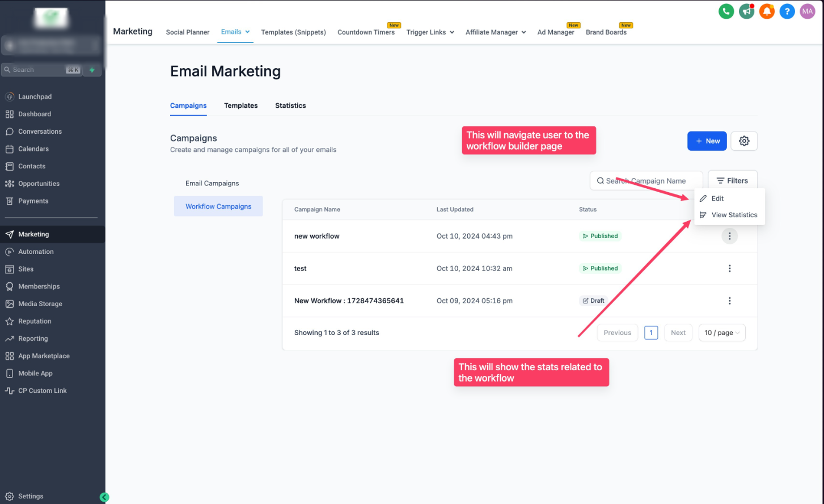Go to Launchpad in the sidebar

[x=35, y=97]
